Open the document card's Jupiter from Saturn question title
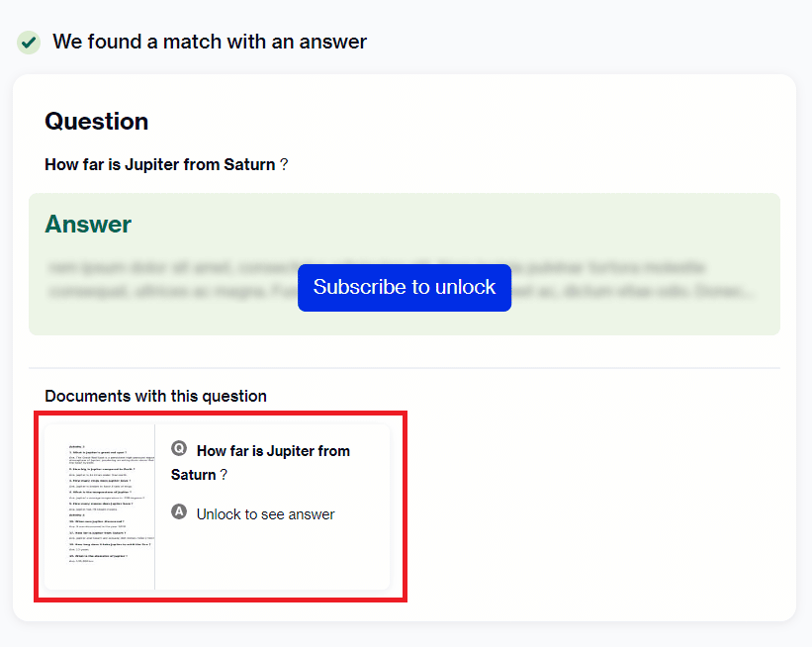Screen dimensions: 812x647 (x=260, y=463)
